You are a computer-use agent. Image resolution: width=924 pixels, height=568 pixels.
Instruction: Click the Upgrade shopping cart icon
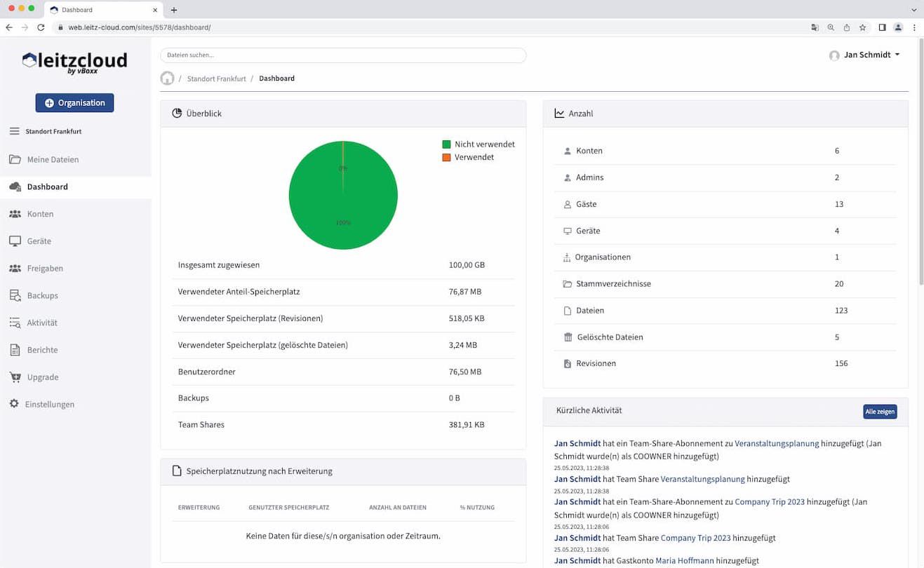15,377
